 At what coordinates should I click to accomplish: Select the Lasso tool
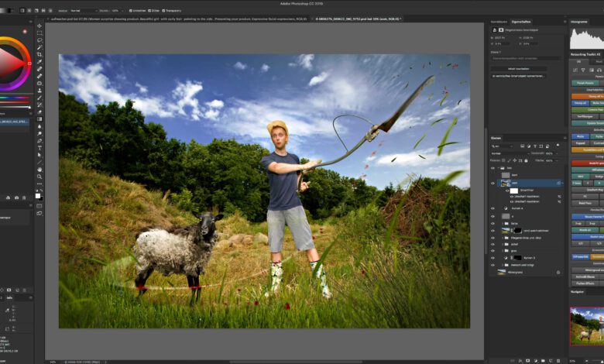[39, 40]
